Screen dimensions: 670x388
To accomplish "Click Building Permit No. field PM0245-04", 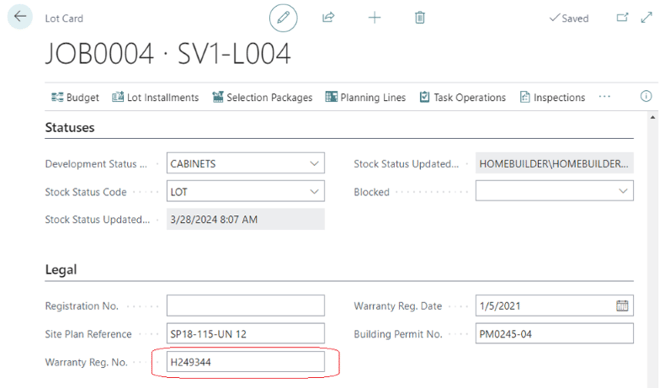I will click(x=554, y=333).
